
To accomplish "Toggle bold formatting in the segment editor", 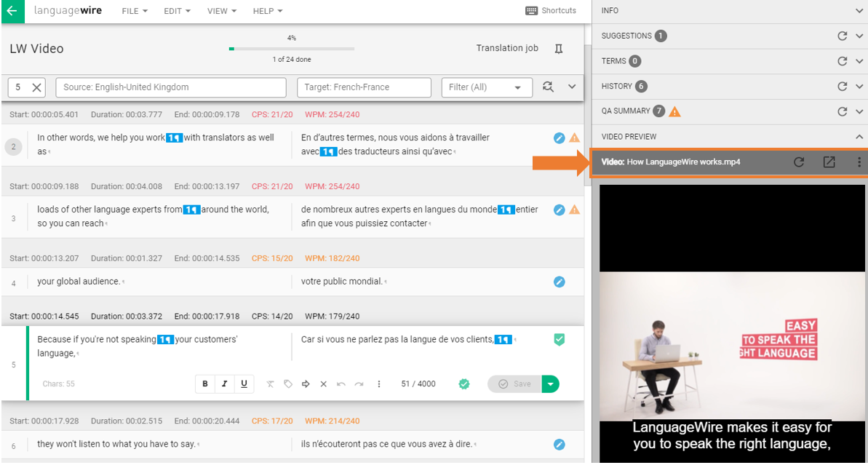I will coord(204,383).
